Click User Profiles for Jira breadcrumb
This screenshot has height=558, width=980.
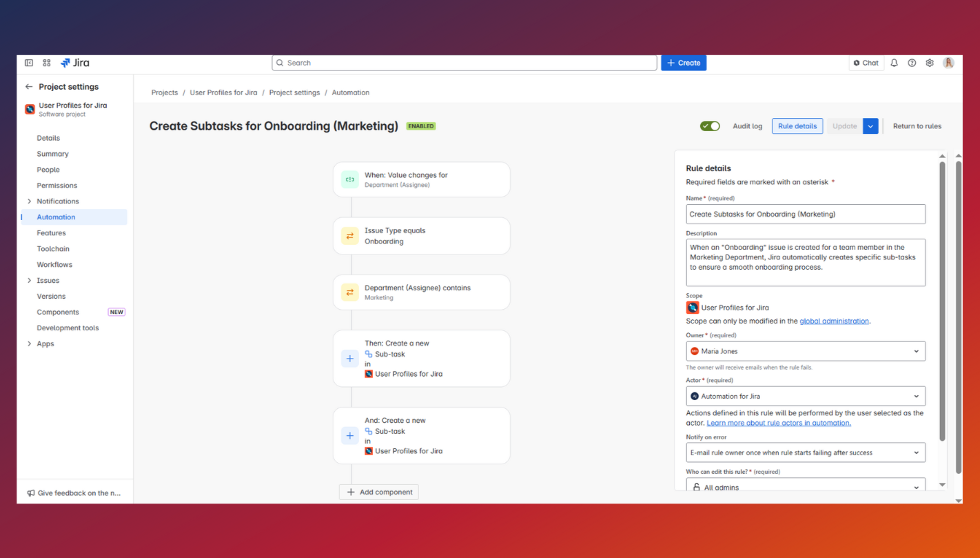click(223, 92)
